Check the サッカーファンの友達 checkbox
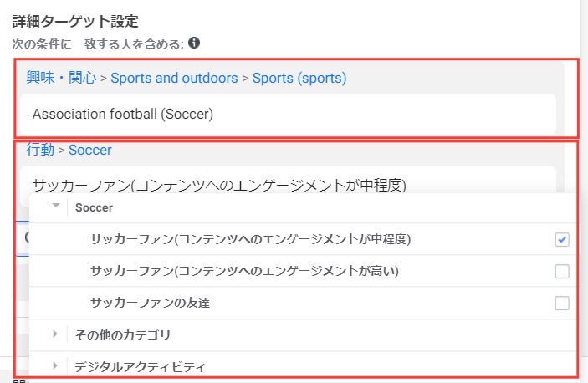 (x=562, y=304)
